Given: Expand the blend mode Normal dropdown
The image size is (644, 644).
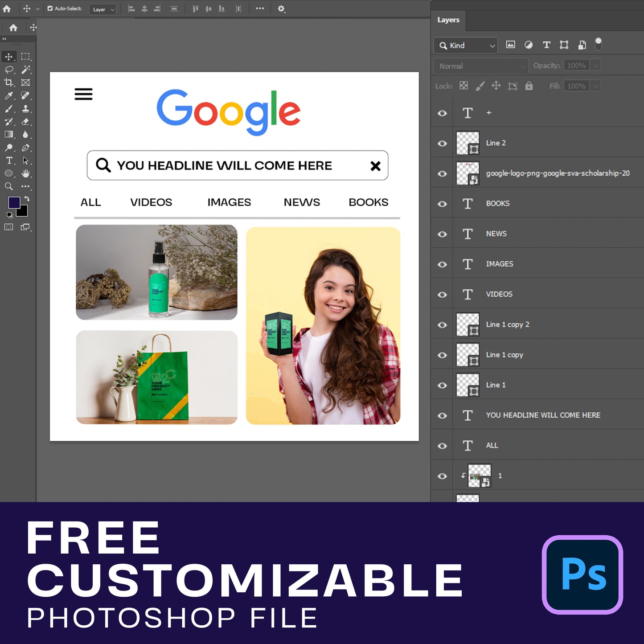Looking at the screenshot, I should [480, 66].
